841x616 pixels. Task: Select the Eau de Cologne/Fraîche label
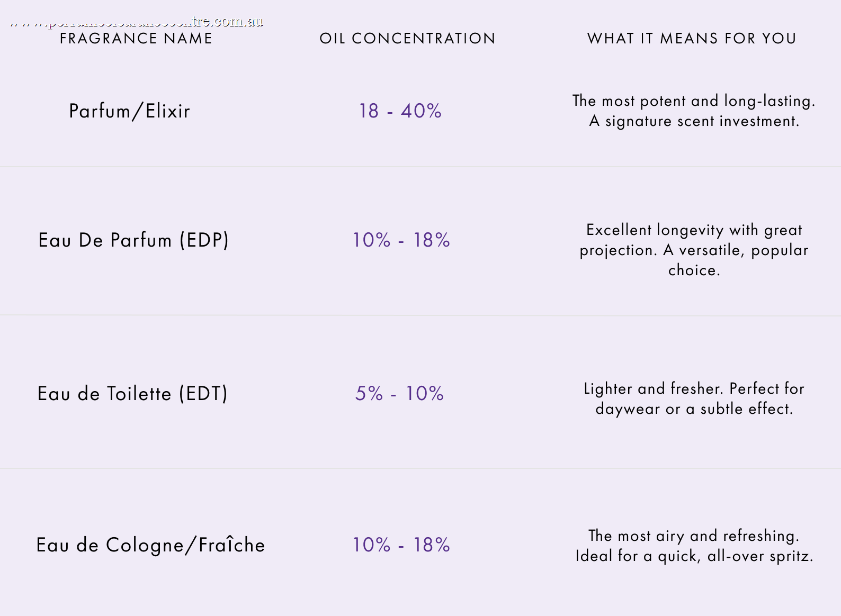pos(150,545)
